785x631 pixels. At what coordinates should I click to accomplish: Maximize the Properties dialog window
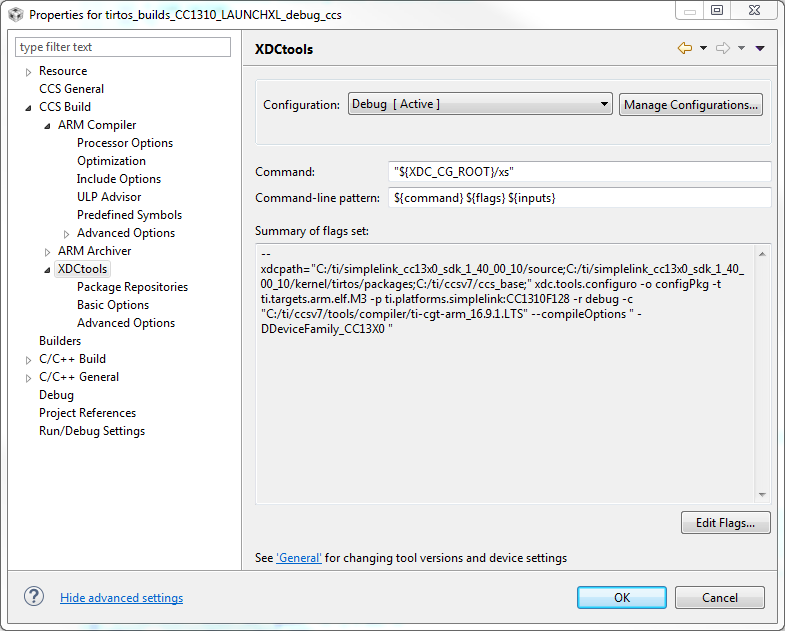(717, 10)
